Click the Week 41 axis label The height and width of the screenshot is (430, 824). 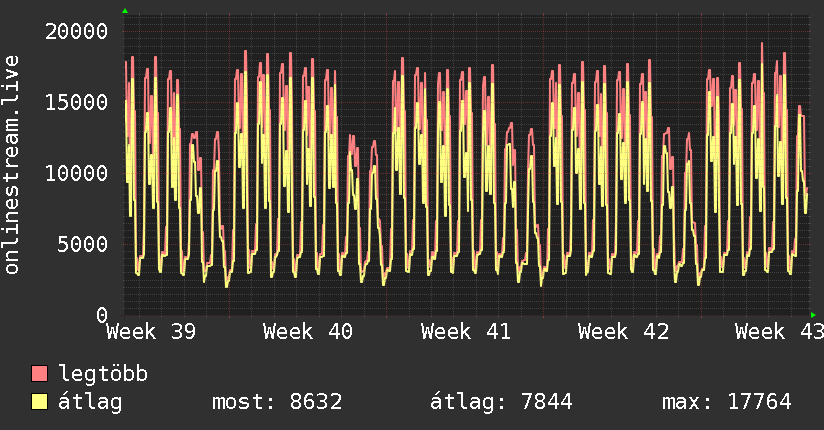click(466, 332)
